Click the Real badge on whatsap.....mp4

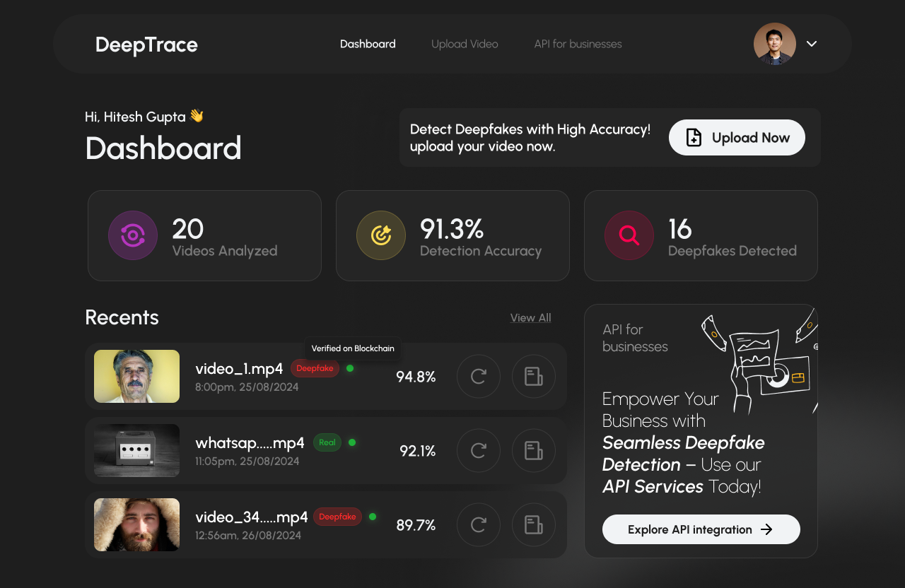327,442
